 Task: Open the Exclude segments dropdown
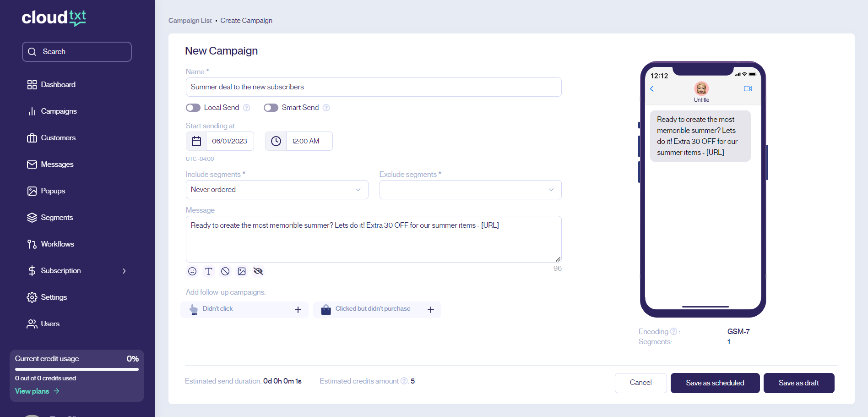pyautogui.click(x=470, y=190)
